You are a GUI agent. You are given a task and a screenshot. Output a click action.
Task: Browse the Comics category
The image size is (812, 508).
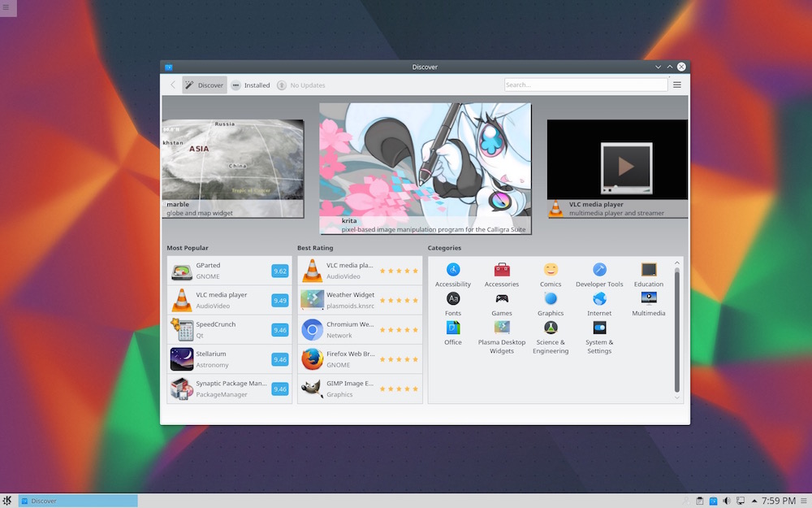pyautogui.click(x=551, y=275)
